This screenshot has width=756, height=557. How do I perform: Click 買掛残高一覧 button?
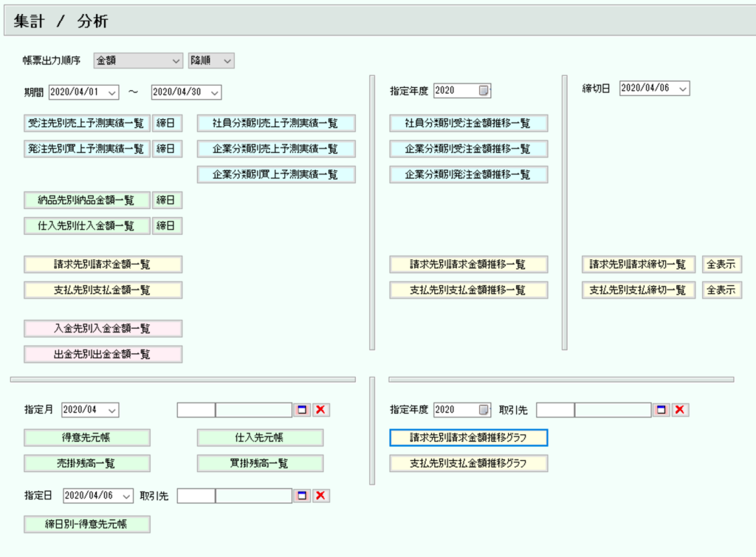(260, 463)
